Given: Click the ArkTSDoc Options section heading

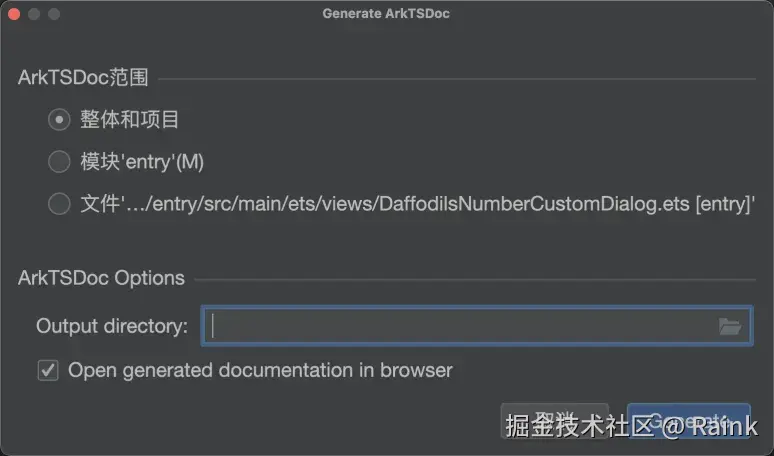Looking at the screenshot, I should point(101,278).
